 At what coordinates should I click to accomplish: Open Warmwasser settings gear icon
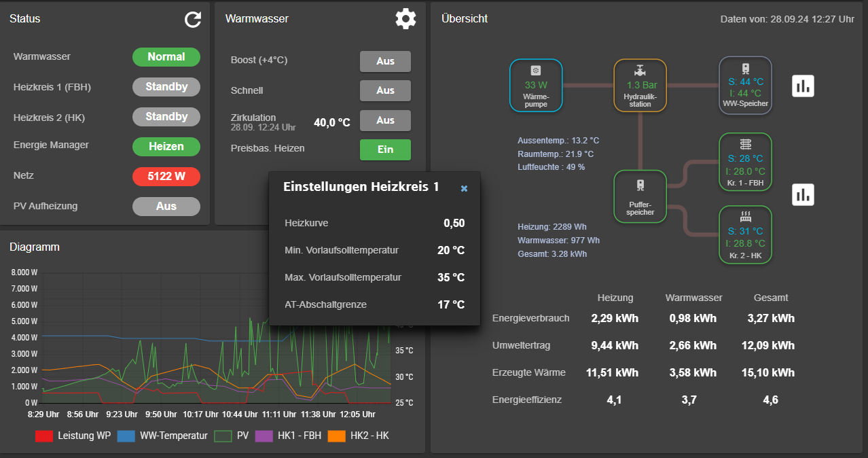pos(405,18)
